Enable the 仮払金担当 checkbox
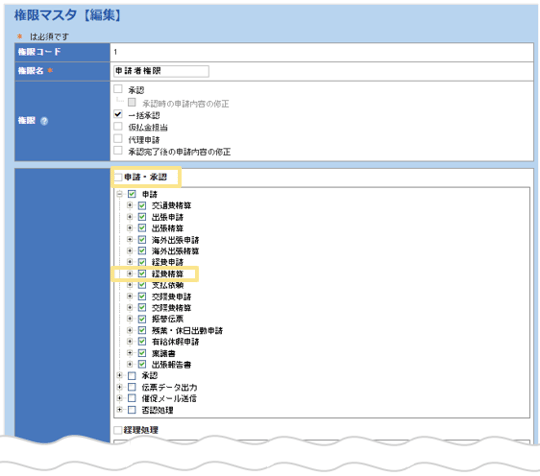Image resolution: width=540 pixels, height=476 pixels. click(118, 126)
